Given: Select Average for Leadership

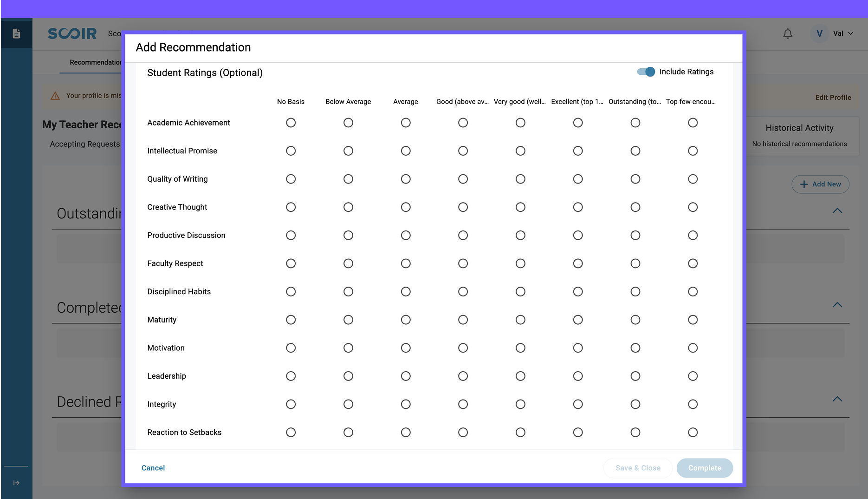Looking at the screenshot, I should [x=406, y=376].
